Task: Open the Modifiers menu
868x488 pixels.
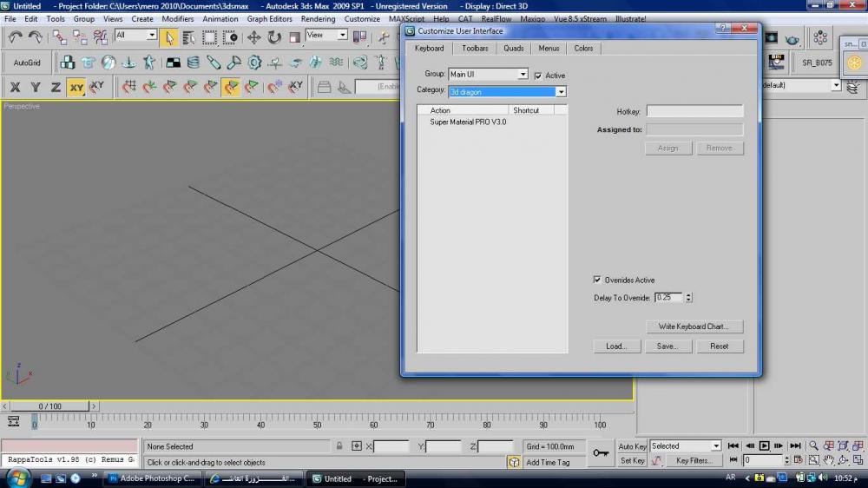Action: coord(178,19)
